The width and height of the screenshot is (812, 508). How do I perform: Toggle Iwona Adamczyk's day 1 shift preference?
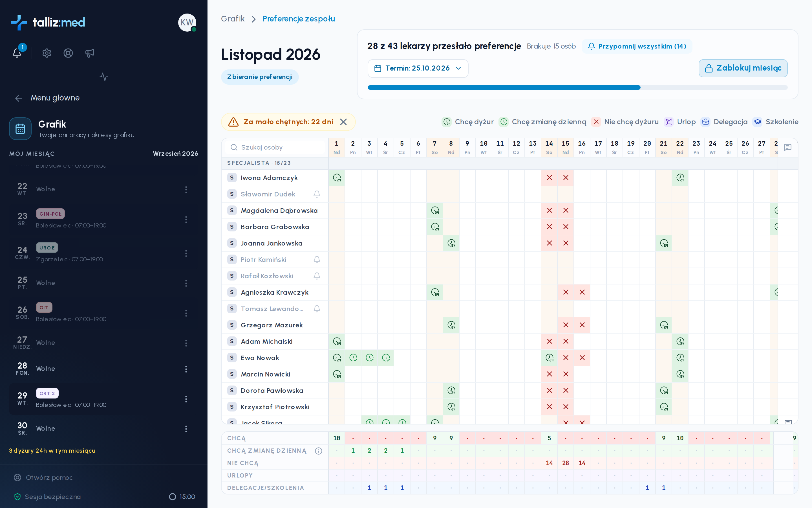(x=337, y=178)
